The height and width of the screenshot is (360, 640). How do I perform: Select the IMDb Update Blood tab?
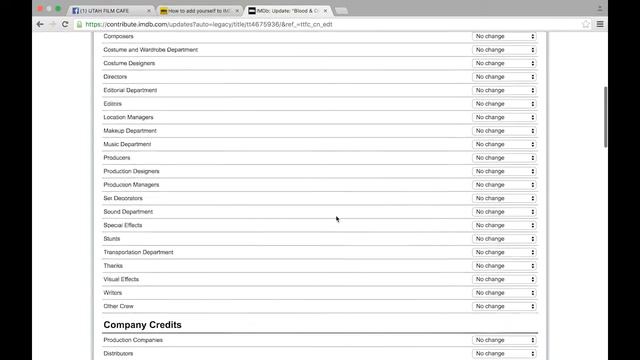coord(288,11)
